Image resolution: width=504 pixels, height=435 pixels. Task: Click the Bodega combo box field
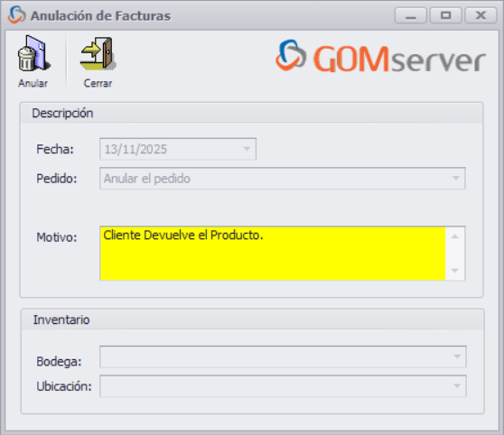coord(283,356)
